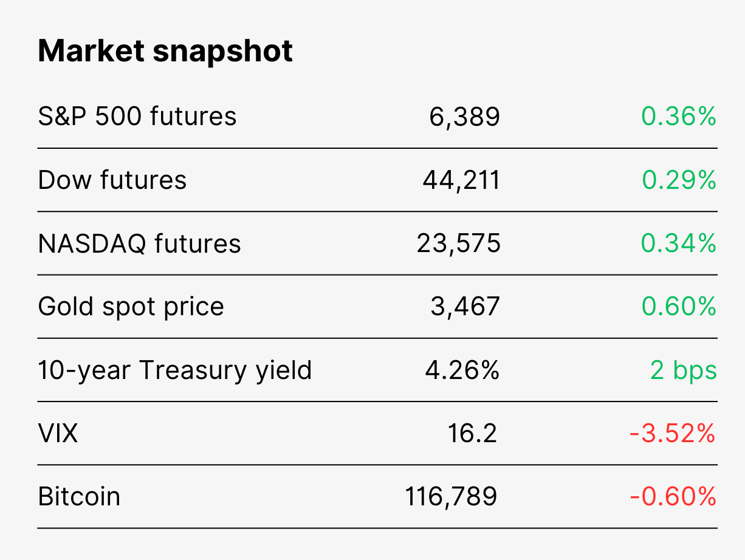Select the 10-year Treasury yield label
Screen dimensions: 745x560
click(175, 370)
